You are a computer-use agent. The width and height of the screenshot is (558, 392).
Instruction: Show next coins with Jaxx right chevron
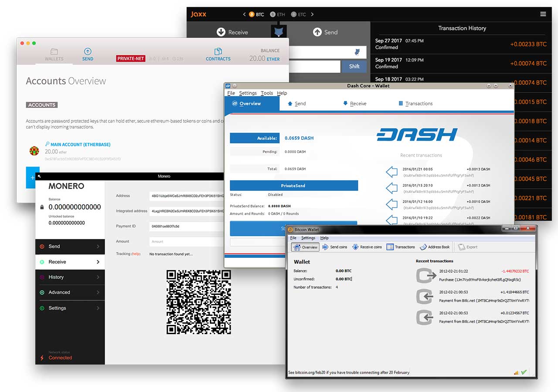313,14
